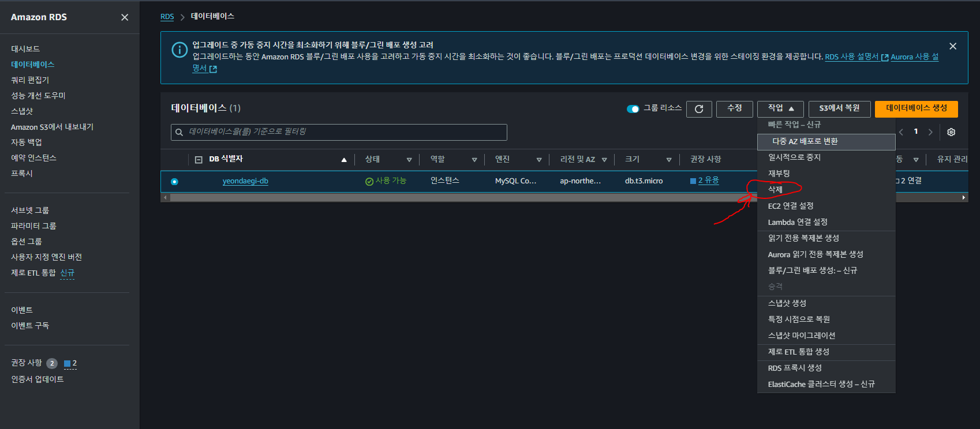This screenshot has height=429, width=980.
Task: Click the 데이터베이스 생성 button
Action: [917, 108]
